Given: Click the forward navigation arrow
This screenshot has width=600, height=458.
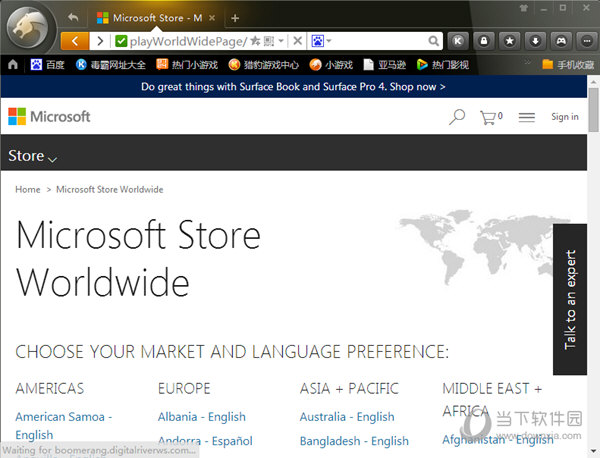Looking at the screenshot, I should coord(99,41).
